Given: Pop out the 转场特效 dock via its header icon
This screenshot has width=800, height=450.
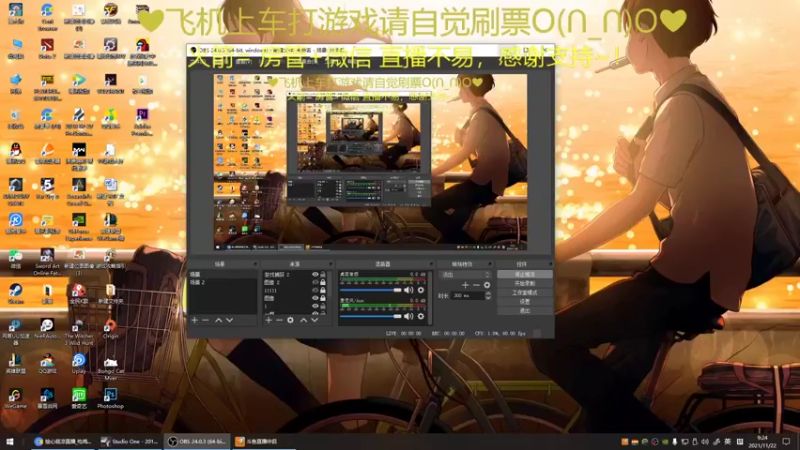Looking at the screenshot, I should click(x=490, y=264).
